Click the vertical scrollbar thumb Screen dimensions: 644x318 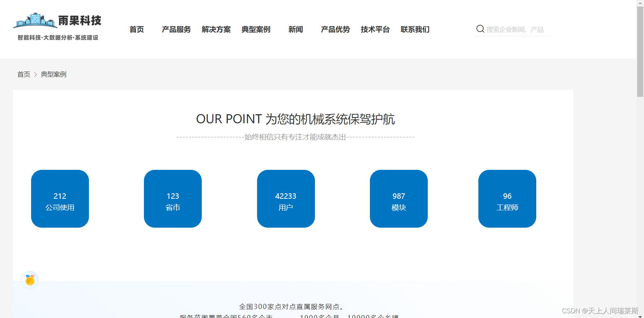(x=640, y=51)
